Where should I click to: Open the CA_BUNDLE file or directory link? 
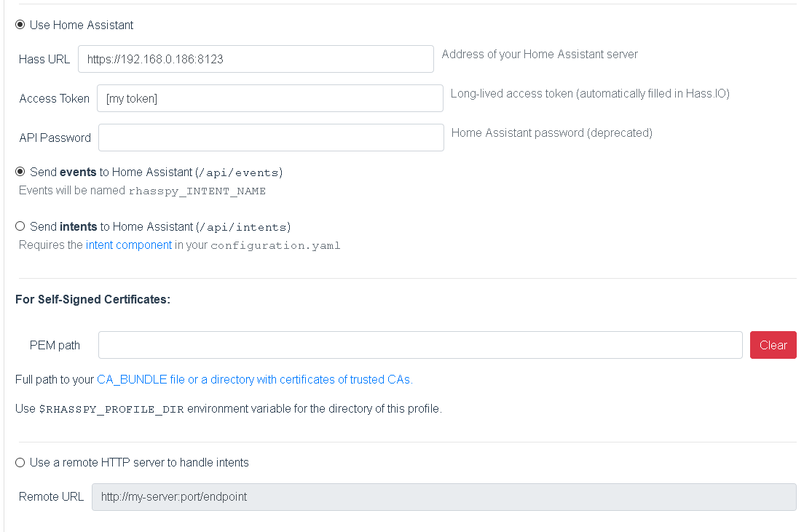pos(254,379)
